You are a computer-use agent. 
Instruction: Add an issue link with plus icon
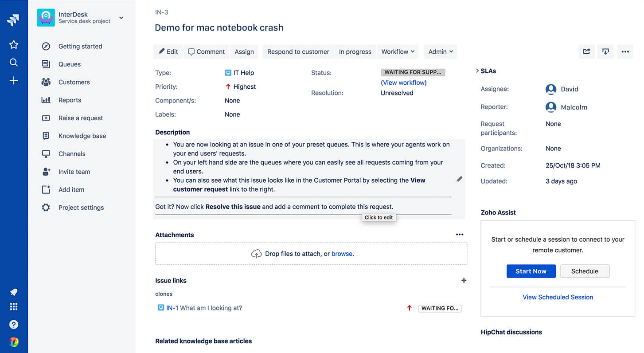464,280
